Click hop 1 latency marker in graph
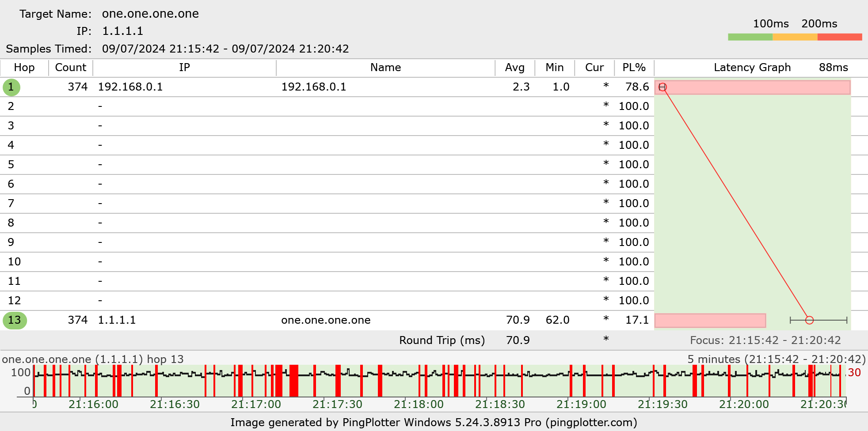Screen dimensions: 868x431 (x=662, y=87)
